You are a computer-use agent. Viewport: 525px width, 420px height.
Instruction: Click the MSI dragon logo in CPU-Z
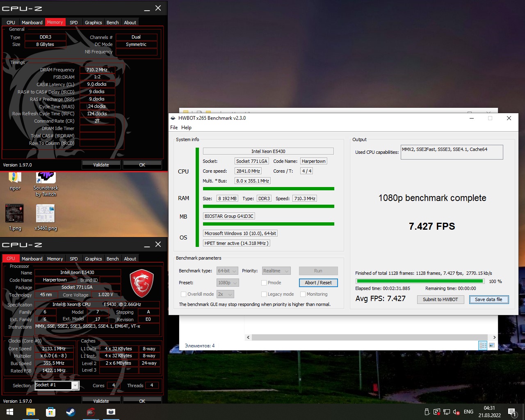142,283
